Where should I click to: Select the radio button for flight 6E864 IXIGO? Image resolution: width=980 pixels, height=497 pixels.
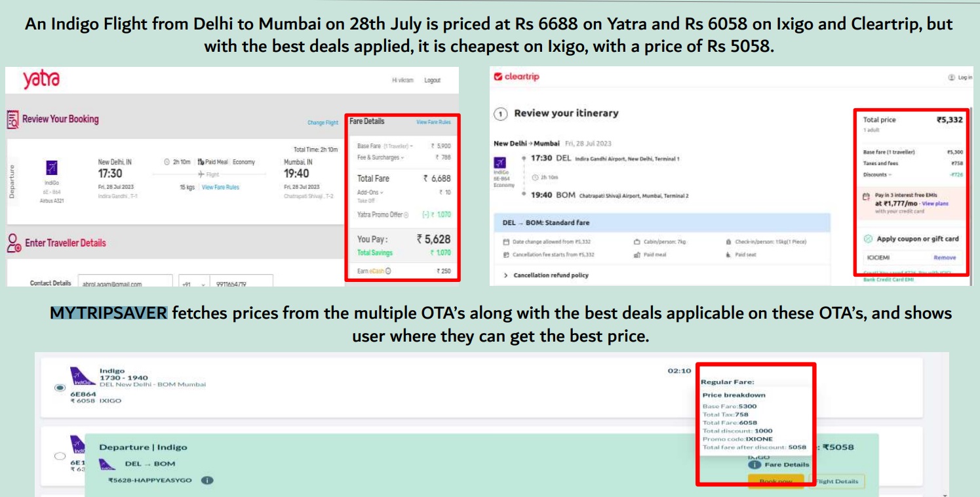click(x=60, y=388)
